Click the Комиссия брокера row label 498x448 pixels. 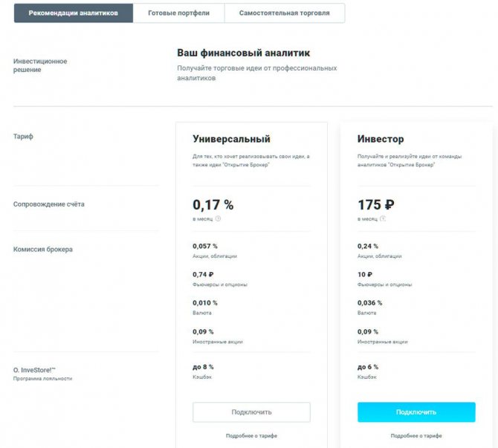[43, 250]
